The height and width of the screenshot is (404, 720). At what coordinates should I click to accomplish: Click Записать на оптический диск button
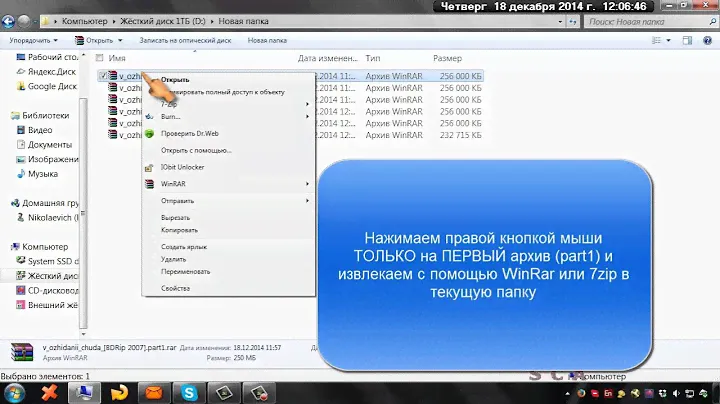tap(186, 40)
